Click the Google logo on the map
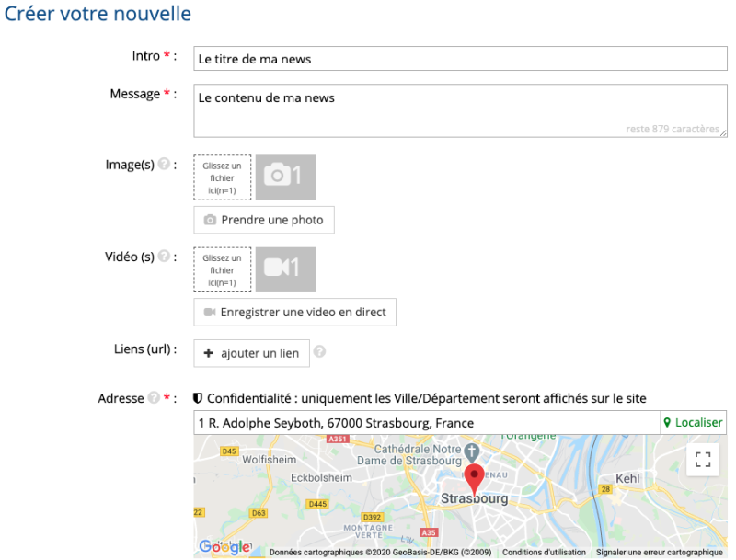 [224, 547]
